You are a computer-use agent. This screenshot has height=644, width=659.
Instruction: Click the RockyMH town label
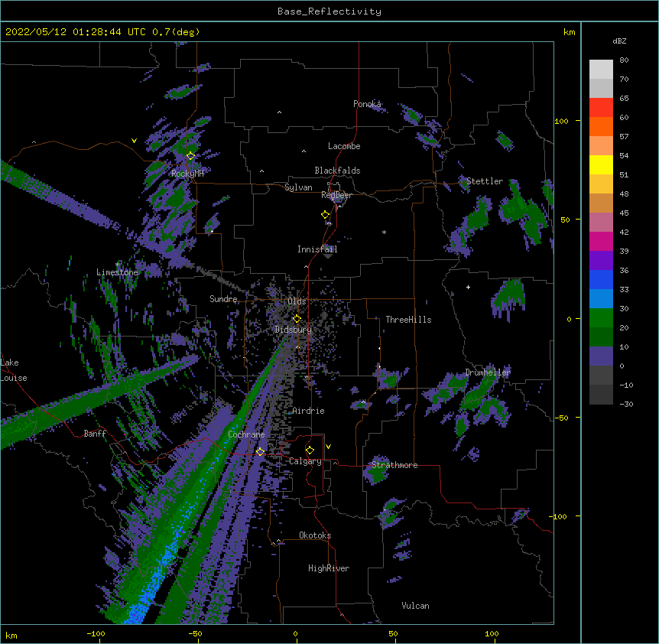click(x=187, y=174)
